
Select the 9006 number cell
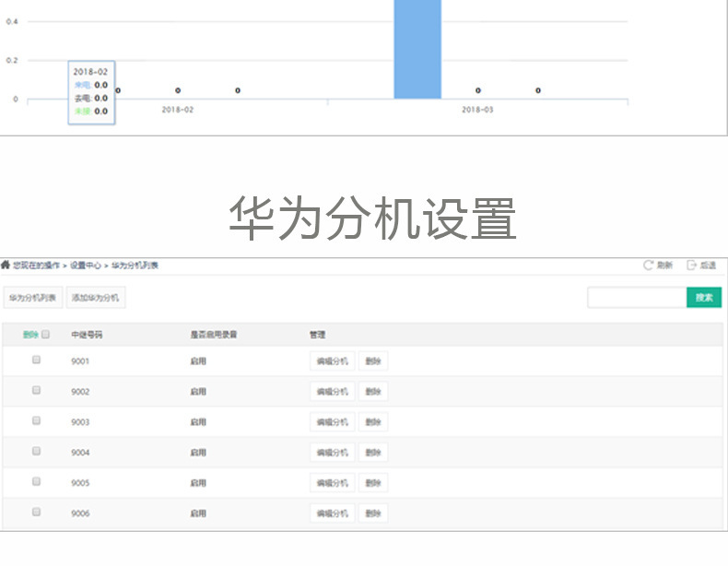[x=80, y=513]
